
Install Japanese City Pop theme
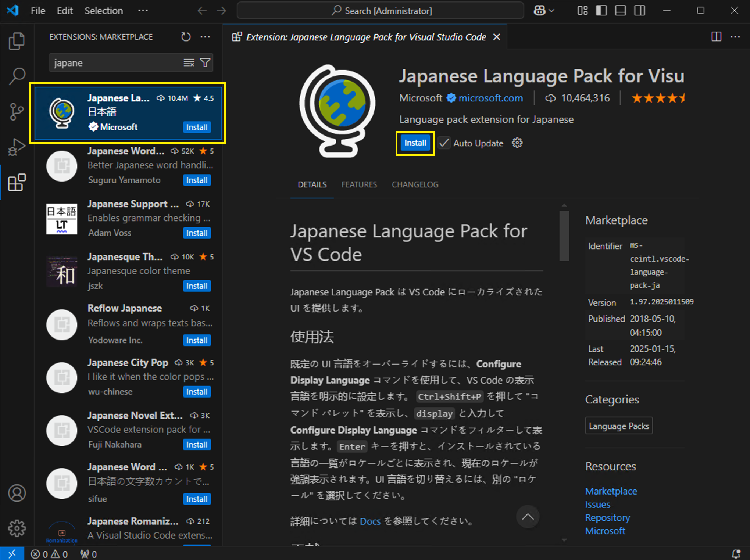pyautogui.click(x=197, y=392)
